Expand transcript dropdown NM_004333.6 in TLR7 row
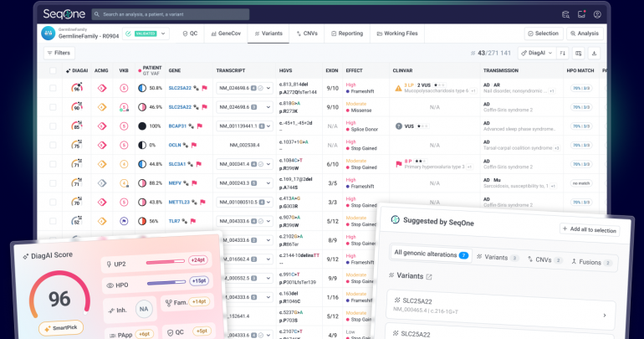This screenshot has width=644, height=339. (x=268, y=221)
